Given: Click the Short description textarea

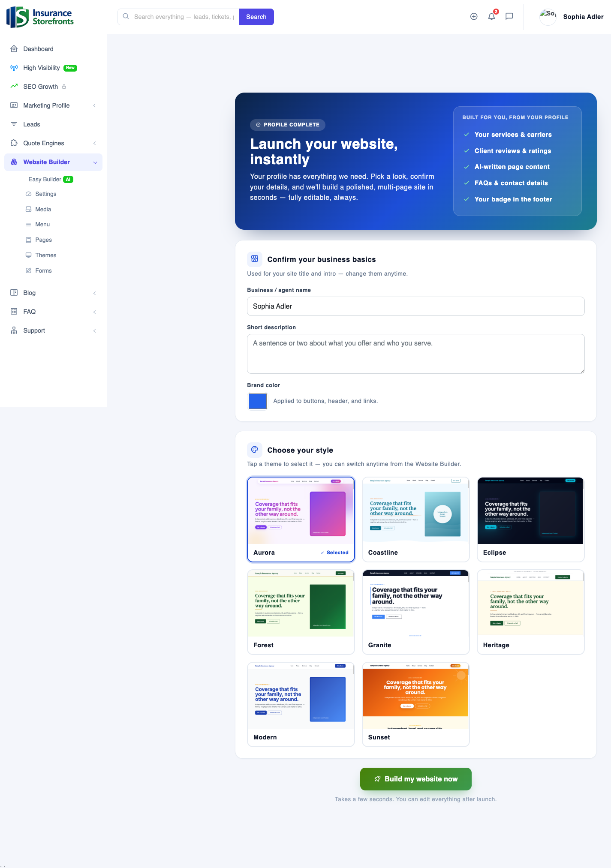Looking at the screenshot, I should click(416, 354).
